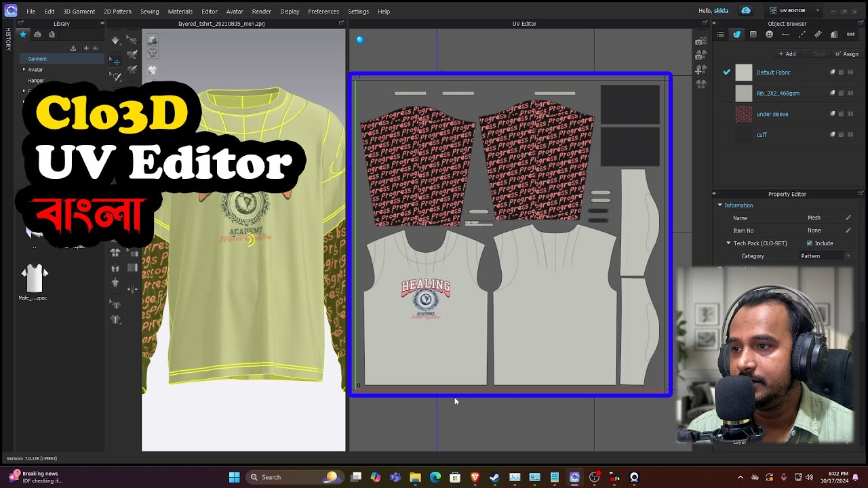Select the Select/Move tool with cross arrows
Image resolution: width=868 pixels, height=488 pixels.
pyautogui.click(x=116, y=62)
